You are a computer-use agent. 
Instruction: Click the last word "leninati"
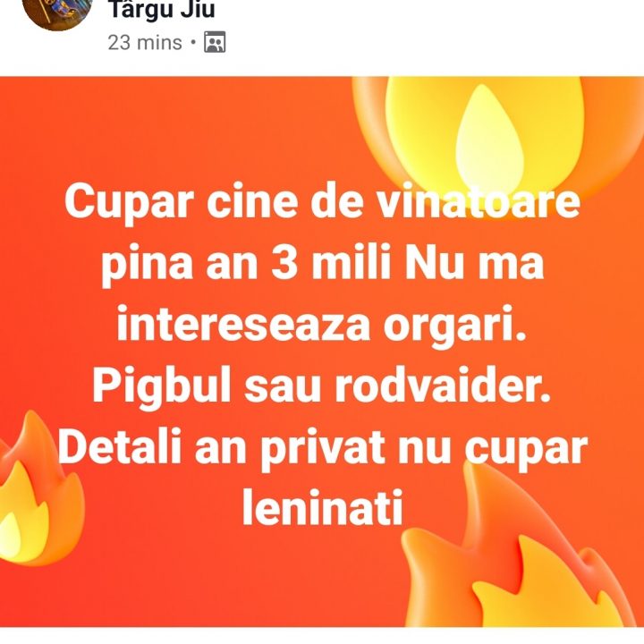pos(322,506)
